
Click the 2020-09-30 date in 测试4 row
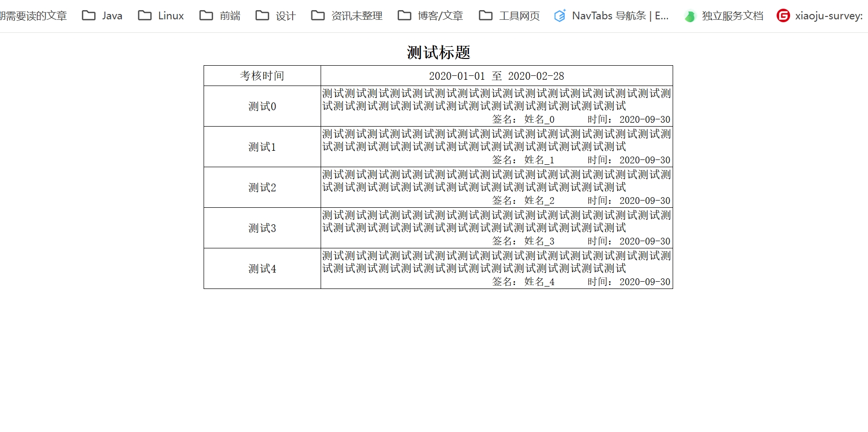click(x=645, y=282)
